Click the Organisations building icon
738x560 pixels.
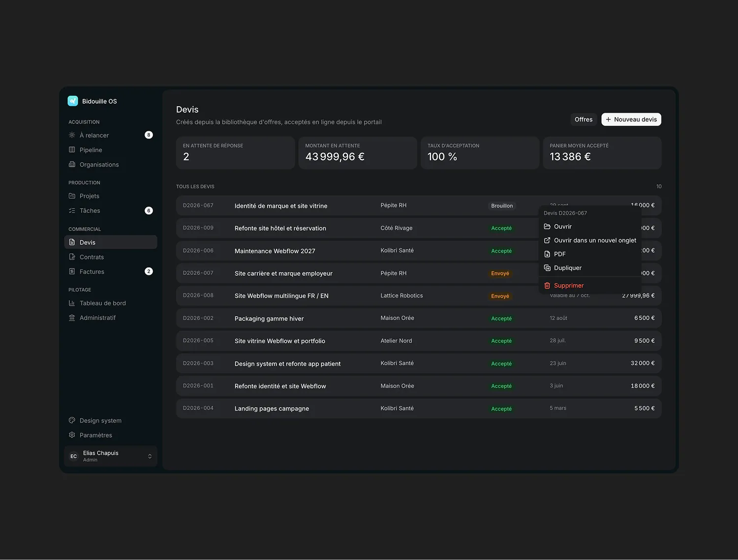(x=72, y=164)
